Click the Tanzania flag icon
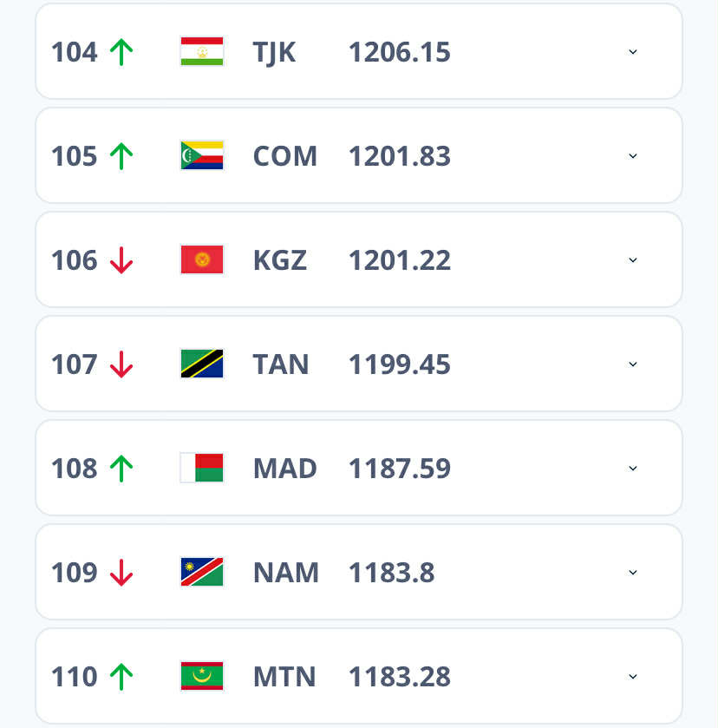718x728 pixels. point(202,364)
